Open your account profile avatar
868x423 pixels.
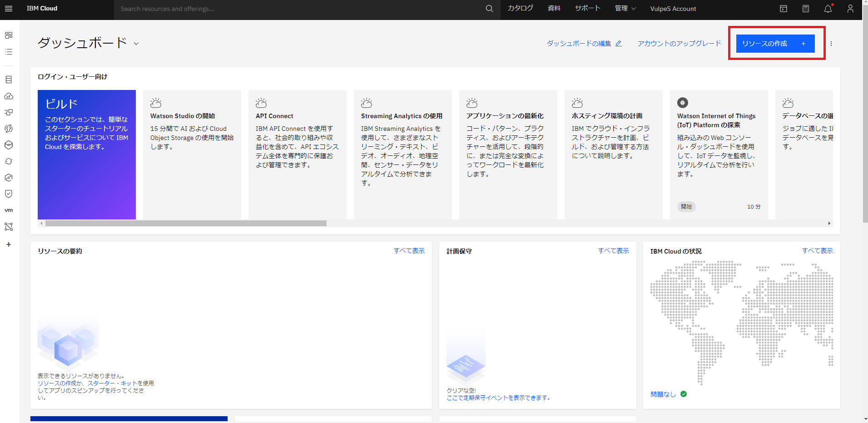click(x=850, y=8)
